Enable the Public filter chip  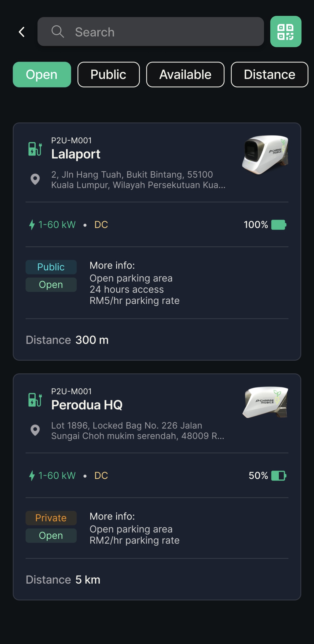(109, 74)
